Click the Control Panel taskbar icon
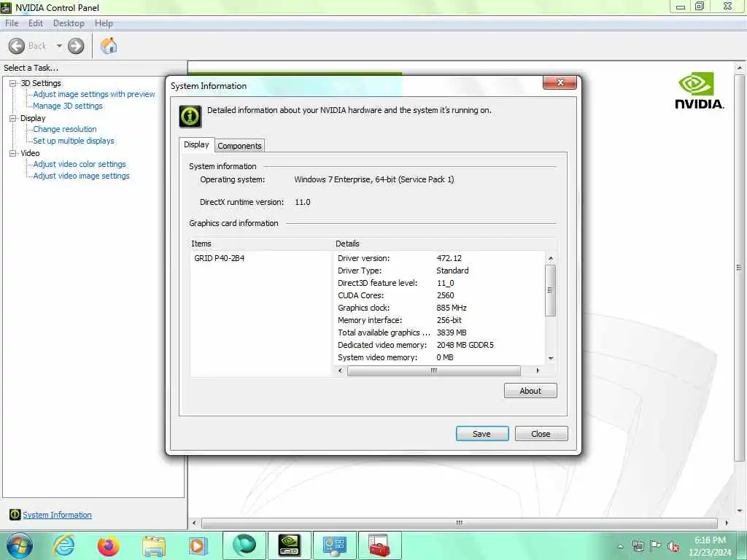The image size is (747, 560). coord(334,546)
